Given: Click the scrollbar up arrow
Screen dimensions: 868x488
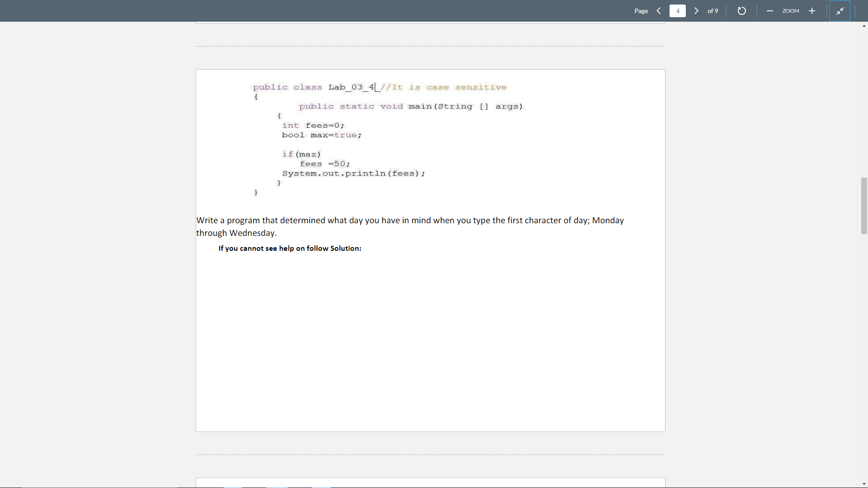Looking at the screenshot, I should click(864, 26).
